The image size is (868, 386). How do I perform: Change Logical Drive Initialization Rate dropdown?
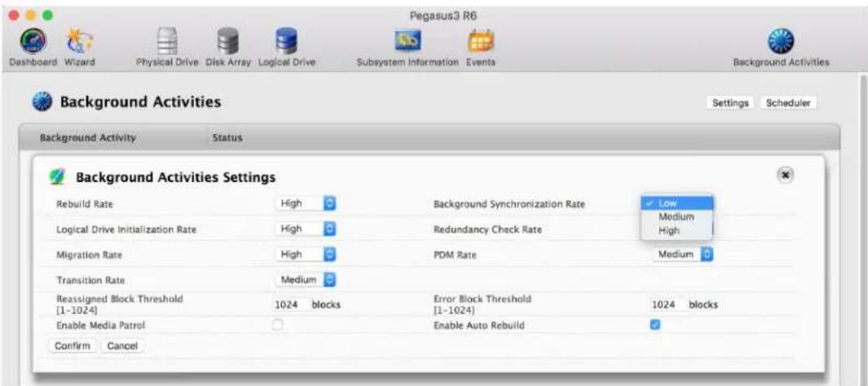click(x=306, y=228)
